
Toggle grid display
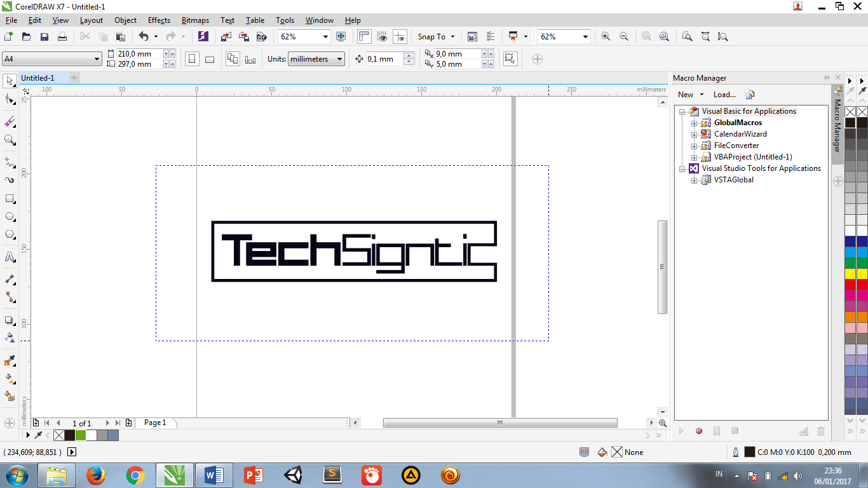[382, 37]
